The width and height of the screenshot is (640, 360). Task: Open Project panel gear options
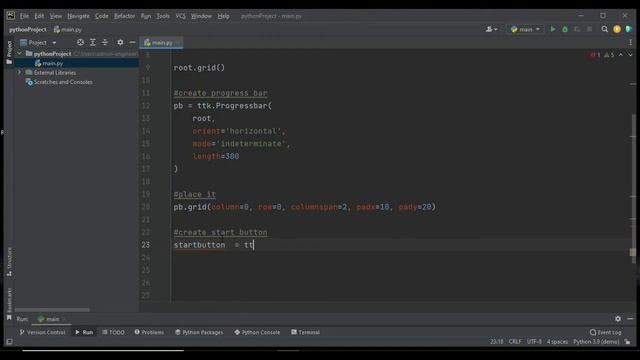(x=120, y=42)
